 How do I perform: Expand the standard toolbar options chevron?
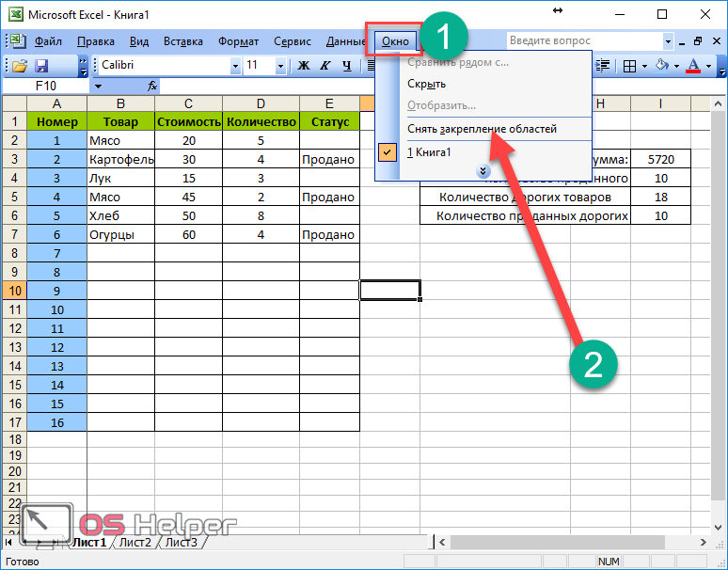click(x=83, y=66)
